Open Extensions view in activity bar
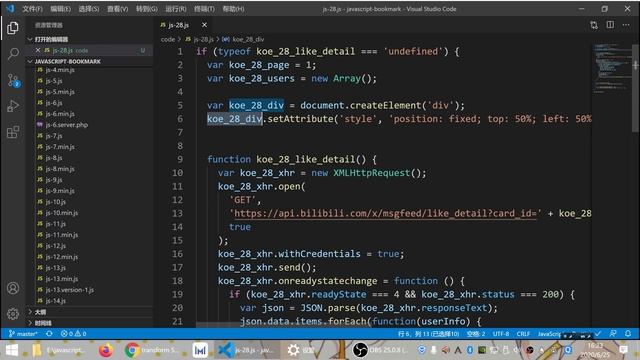This screenshot has width=640, height=360. pos(13,132)
